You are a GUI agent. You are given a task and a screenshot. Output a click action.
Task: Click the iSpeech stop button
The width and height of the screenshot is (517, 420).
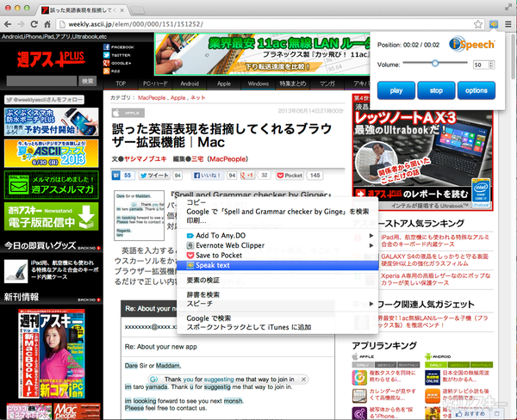coord(436,90)
